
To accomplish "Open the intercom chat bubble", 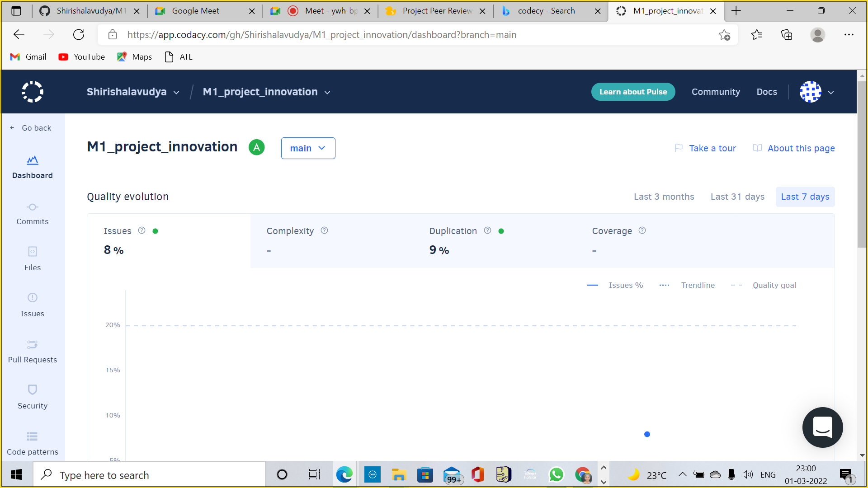I will point(822,427).
